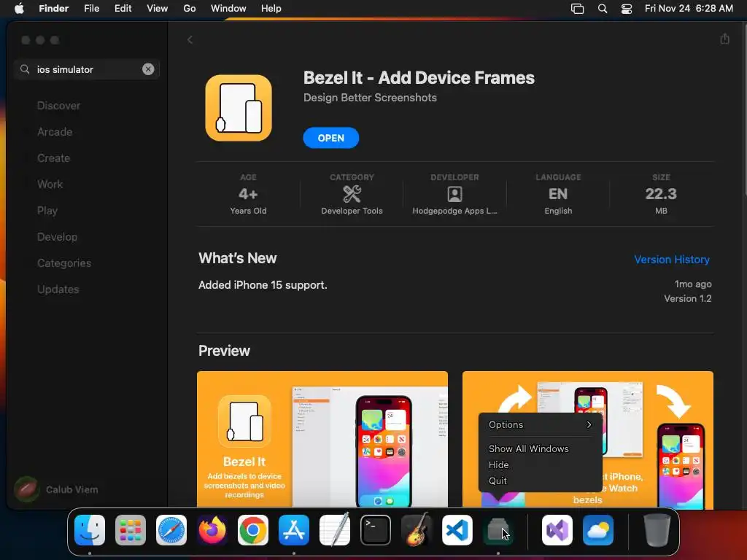Go back with the back chevron
The image size is (747, 560).
[x=190, y=40]
